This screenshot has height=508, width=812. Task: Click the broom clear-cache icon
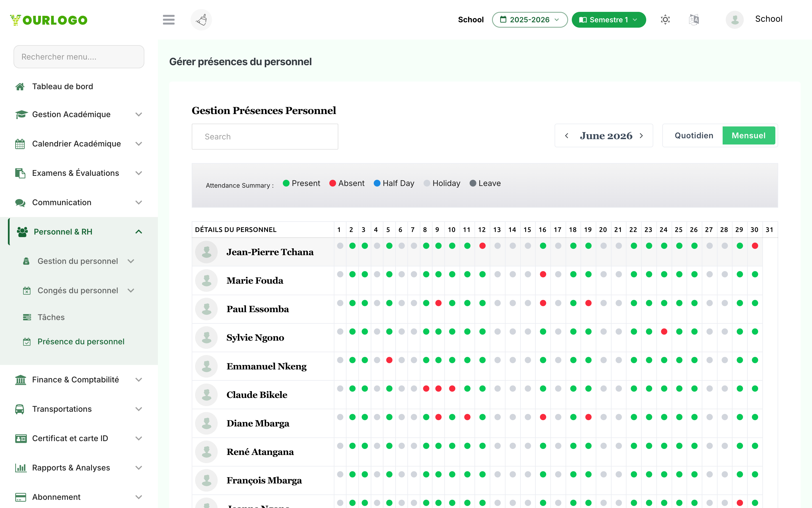pyautogui.click(x=201, y=19)
